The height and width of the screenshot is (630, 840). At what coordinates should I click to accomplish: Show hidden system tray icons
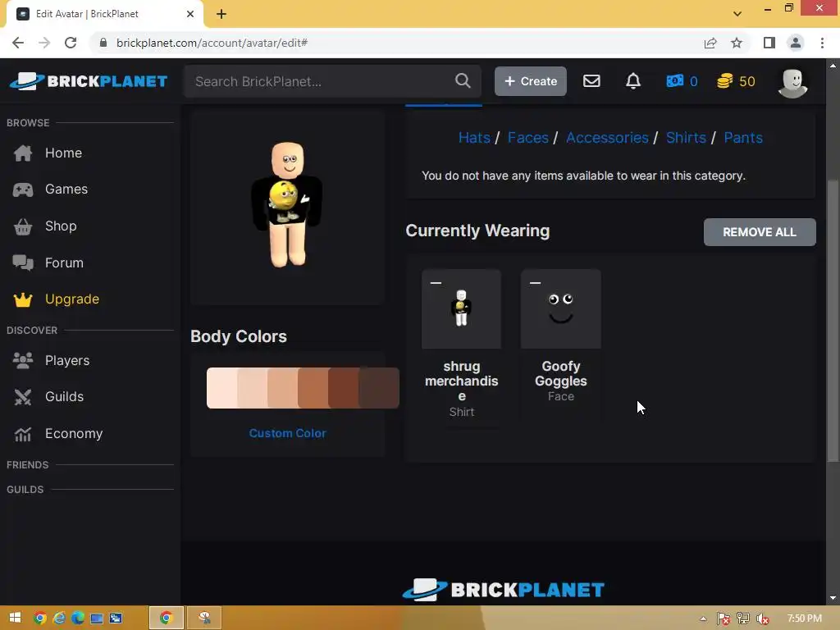pos(703,619)
